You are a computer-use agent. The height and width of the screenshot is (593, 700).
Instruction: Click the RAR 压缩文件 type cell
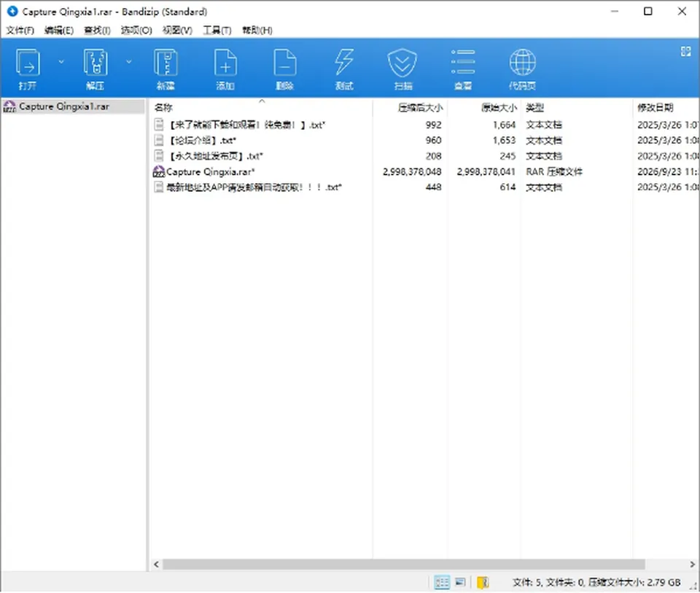coord(554,172)
